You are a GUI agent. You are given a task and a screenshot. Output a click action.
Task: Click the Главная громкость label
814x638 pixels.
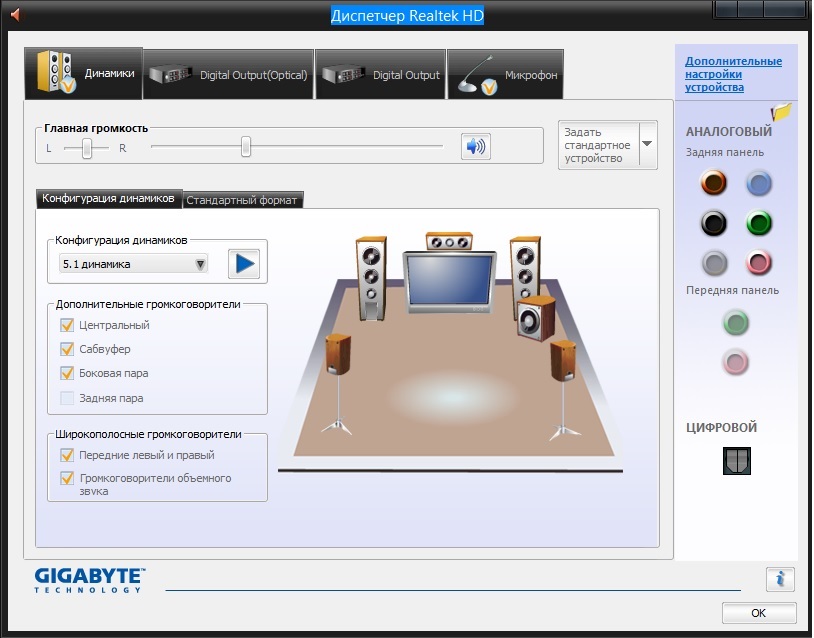[96, 128]
